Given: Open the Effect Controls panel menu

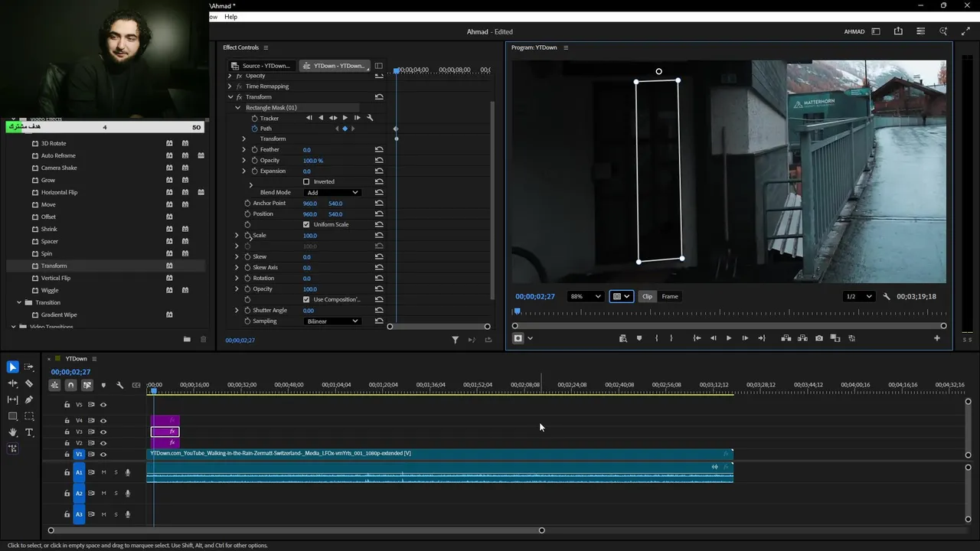Looking at the screenshot, I should coord(266,47).
